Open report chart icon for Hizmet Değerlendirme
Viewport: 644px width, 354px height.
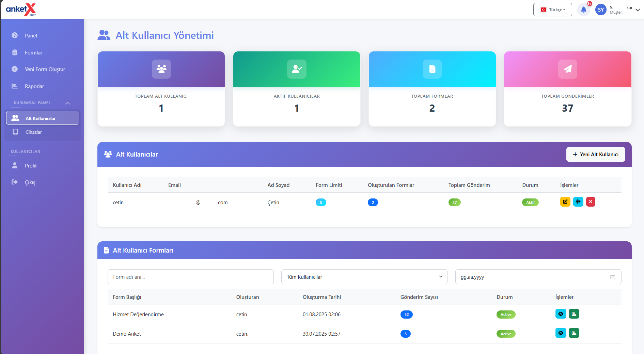574,314
